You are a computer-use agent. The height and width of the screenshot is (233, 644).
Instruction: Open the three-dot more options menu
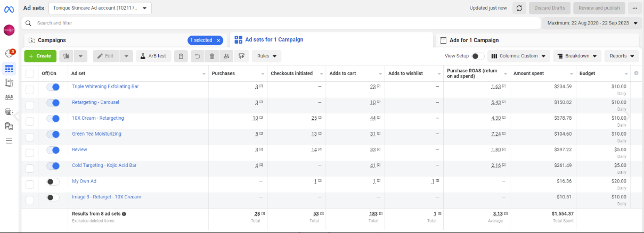634,8
